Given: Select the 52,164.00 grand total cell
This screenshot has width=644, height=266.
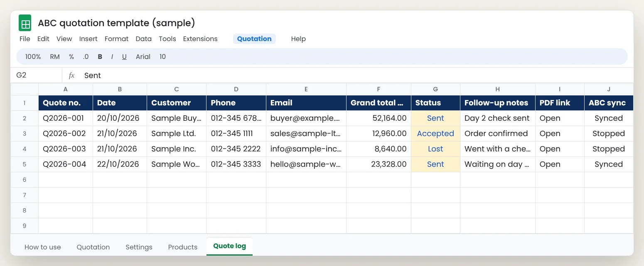Looking at the screenshot, I should pos(379,118).
